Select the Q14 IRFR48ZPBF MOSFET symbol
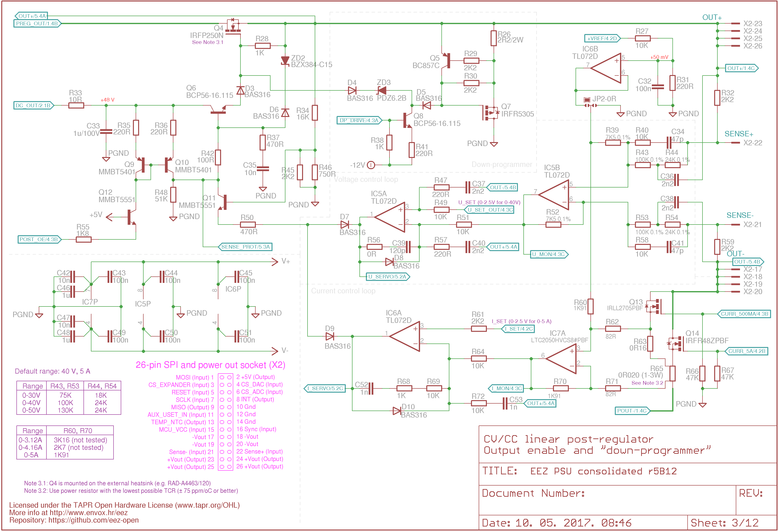The image size is (778, 532). [x=676, y=343]
